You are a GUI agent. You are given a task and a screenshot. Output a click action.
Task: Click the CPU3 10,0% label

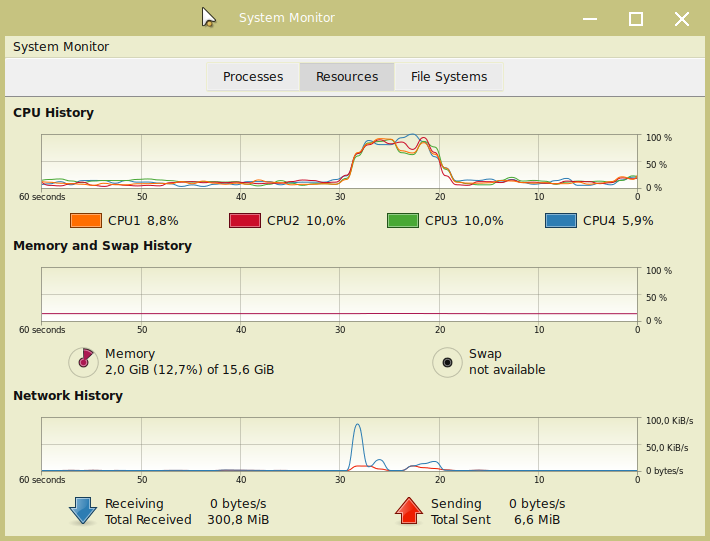[464, 220]
